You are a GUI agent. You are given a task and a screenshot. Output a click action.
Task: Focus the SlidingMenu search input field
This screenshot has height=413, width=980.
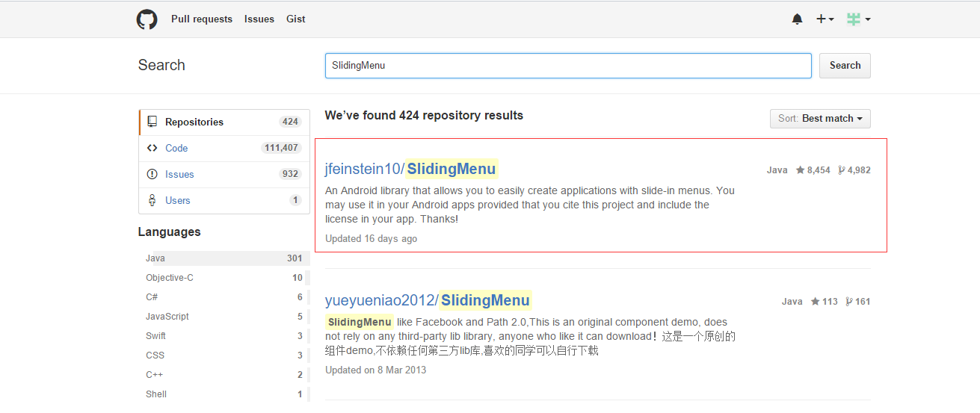[568, 66]
